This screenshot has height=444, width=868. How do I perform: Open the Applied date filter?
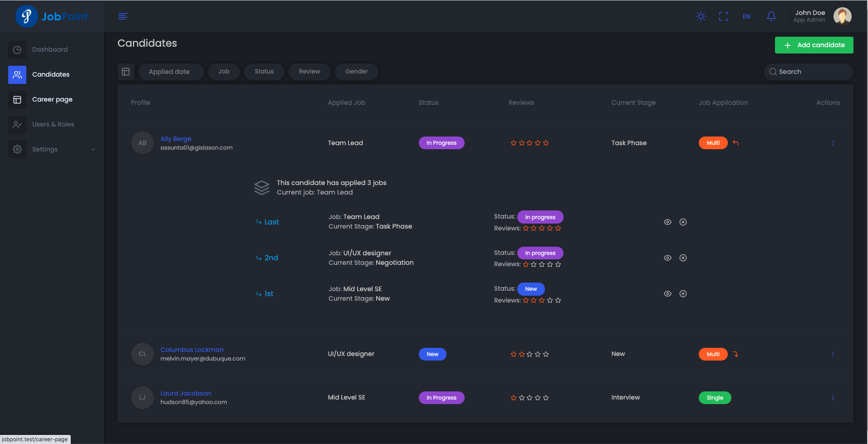169,72
